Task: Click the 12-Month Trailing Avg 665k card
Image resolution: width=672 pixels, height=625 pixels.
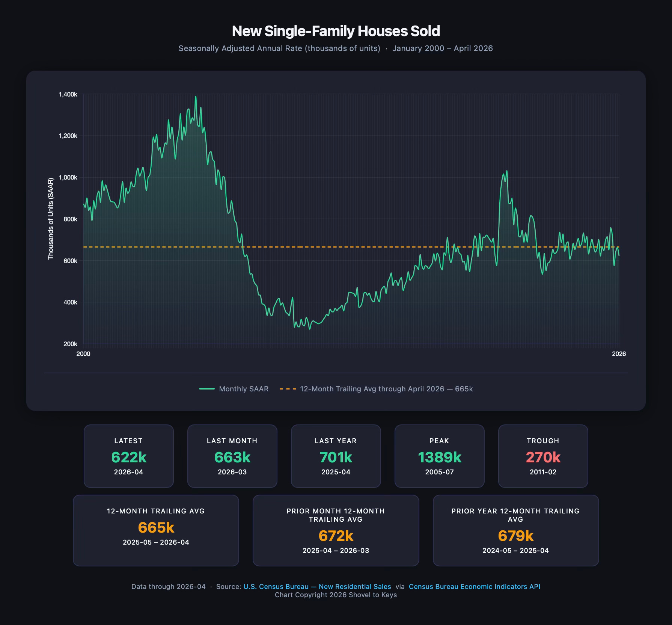Action: click(156, 530)
